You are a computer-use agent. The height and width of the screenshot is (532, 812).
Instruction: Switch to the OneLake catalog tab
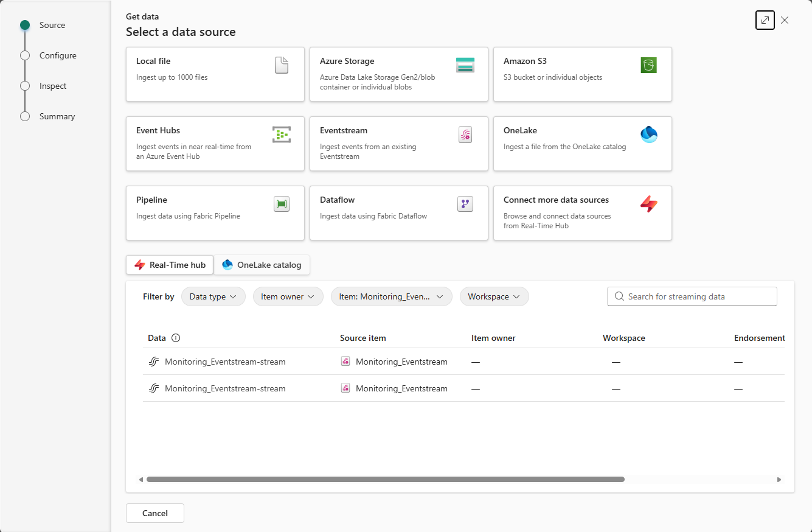pos(262,265)
